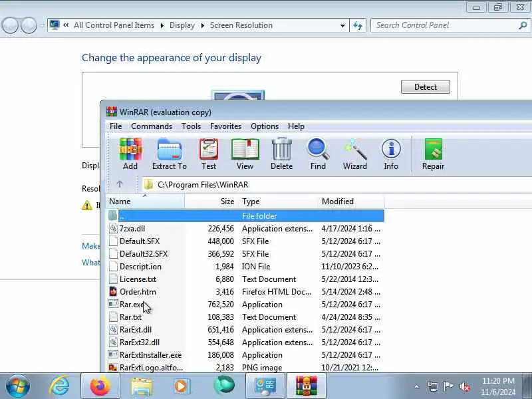Open the Windows Start menu
532x399 pixels.
(x=18, y=386)
